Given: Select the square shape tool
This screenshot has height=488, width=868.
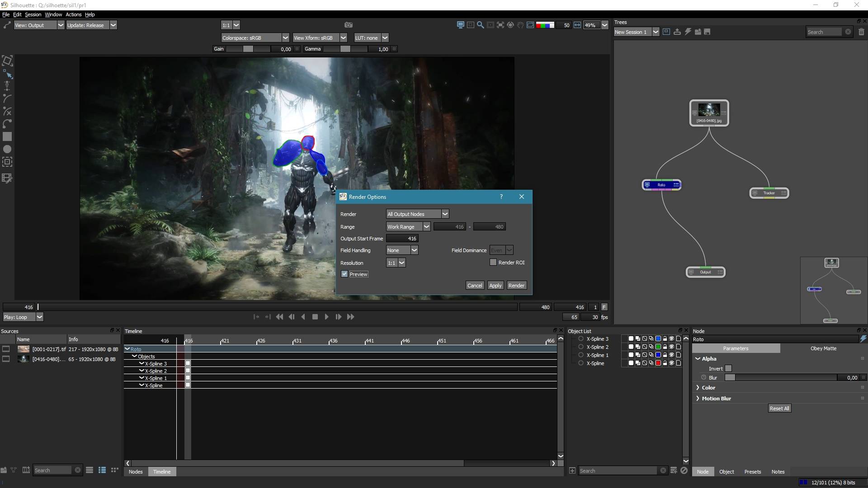Looking at the screenshot, I should [x=7, y=136].
